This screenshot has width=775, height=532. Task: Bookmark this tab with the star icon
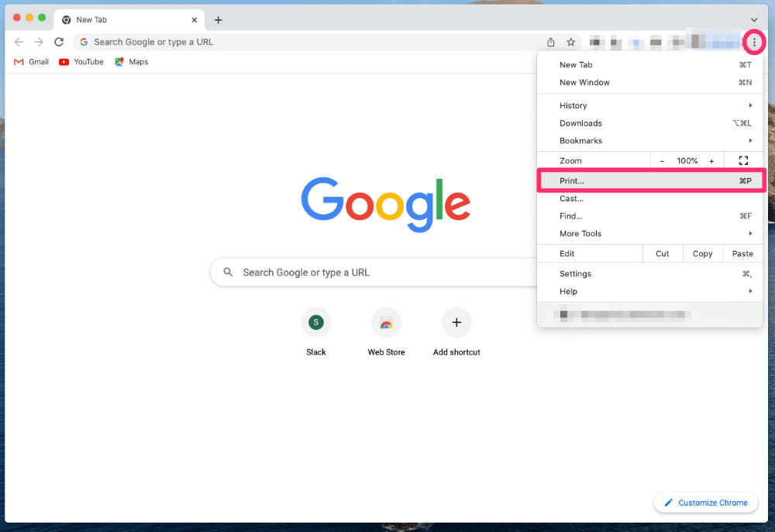click(571, 42)
